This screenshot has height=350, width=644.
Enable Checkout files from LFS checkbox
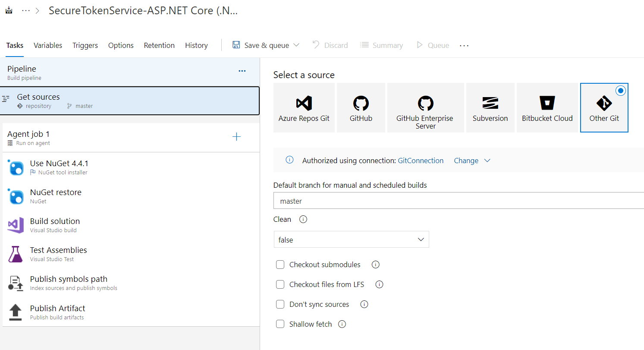click(280, 284)
